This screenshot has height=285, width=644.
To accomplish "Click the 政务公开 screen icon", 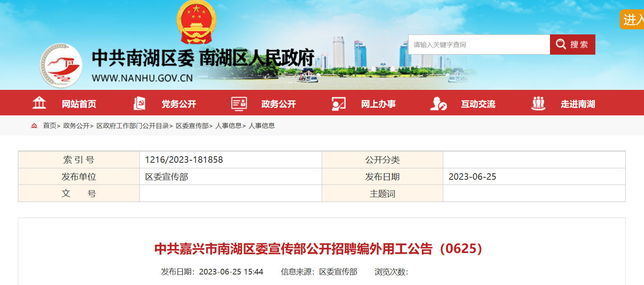I will pyautogui.click(x=239, y=104).
